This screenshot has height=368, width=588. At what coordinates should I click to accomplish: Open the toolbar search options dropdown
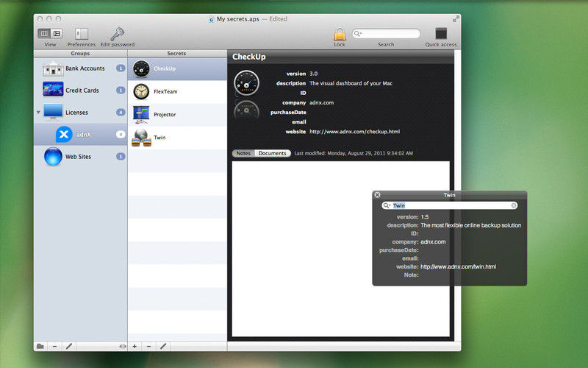tap(358, 34)
